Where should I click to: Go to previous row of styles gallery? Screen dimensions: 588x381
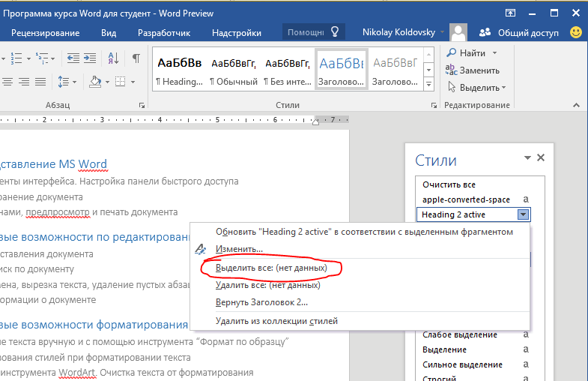coord(428,55)
